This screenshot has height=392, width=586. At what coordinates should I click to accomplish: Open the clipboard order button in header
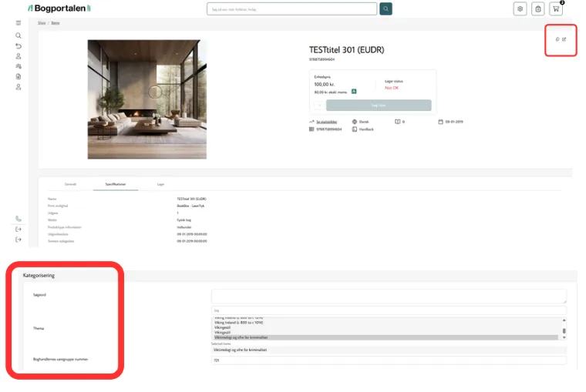pyautogui.click(x=537, y=9)
